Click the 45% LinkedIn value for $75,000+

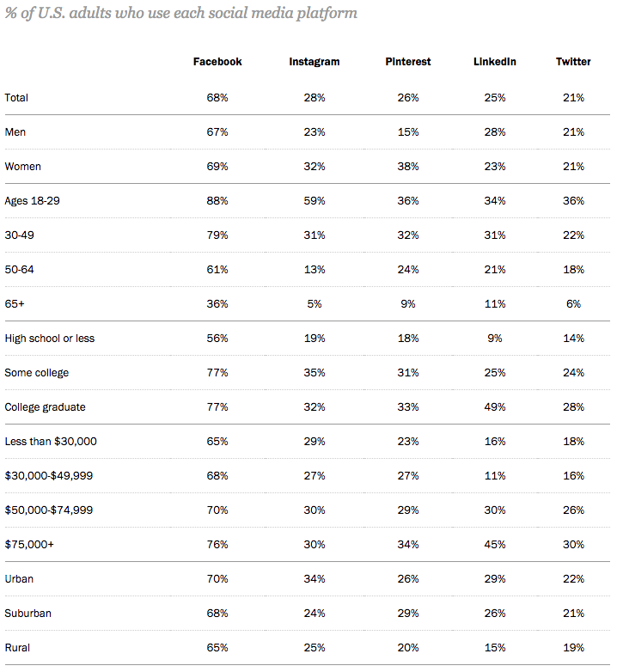point(494,545)
